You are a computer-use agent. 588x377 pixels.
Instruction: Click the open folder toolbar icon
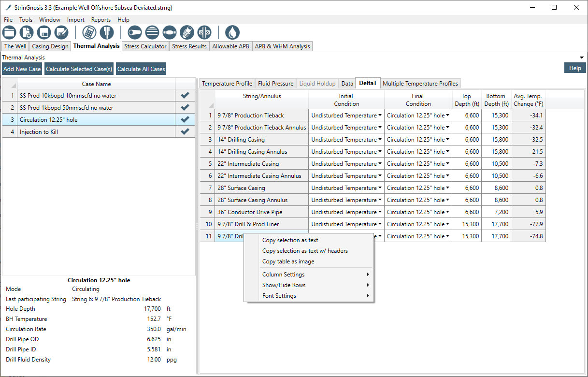(9, 33)
